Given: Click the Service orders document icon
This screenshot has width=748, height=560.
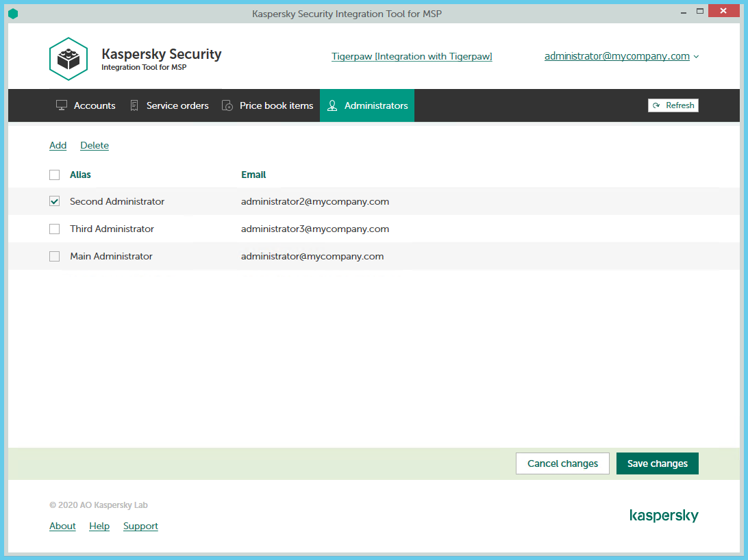Looking at the screenshot, I should tap(134, 105).
